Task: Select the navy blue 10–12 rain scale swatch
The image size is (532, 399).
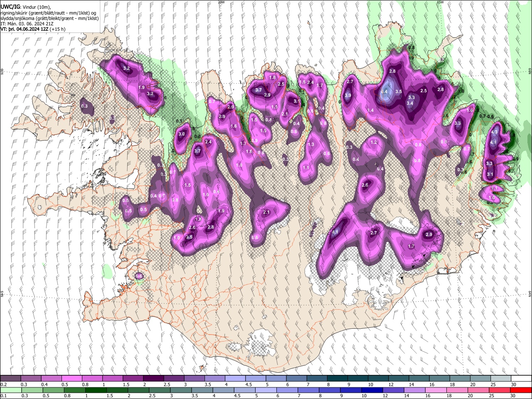Action: click(372, 390)
